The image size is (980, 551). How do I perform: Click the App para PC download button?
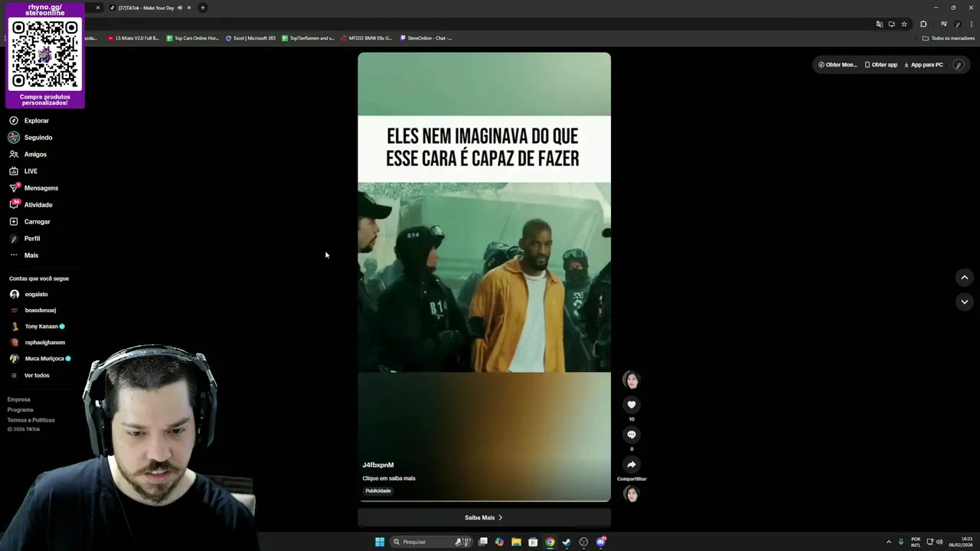tap(924, 65)
